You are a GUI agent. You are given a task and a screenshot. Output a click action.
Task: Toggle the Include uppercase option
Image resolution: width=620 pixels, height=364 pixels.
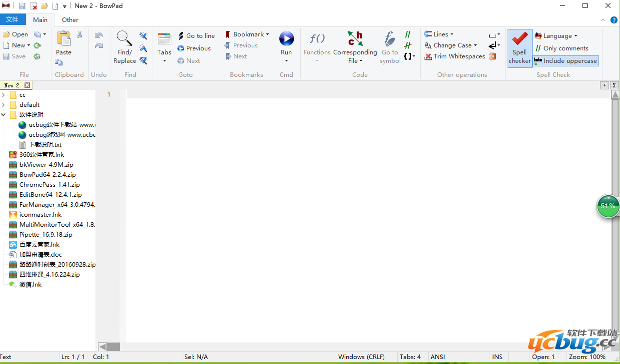(x=565, y=61)
